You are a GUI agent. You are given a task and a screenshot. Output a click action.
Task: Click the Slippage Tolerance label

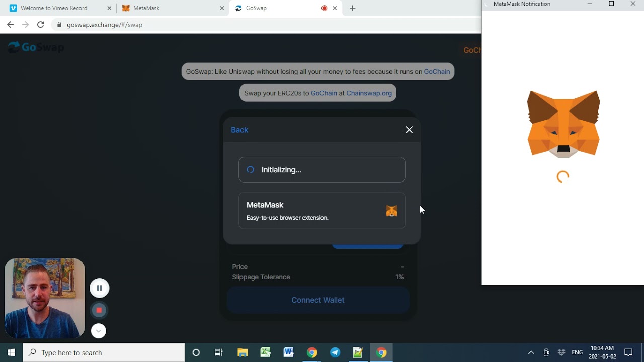(261, 277)
